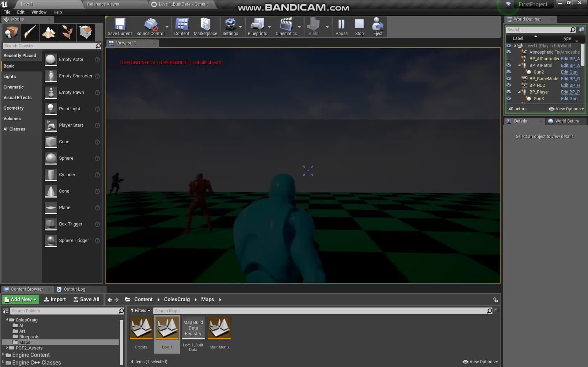Select the MainMenu map thumbnail
This screenshot has width=588, height=367.
click(x=219, y=328)
